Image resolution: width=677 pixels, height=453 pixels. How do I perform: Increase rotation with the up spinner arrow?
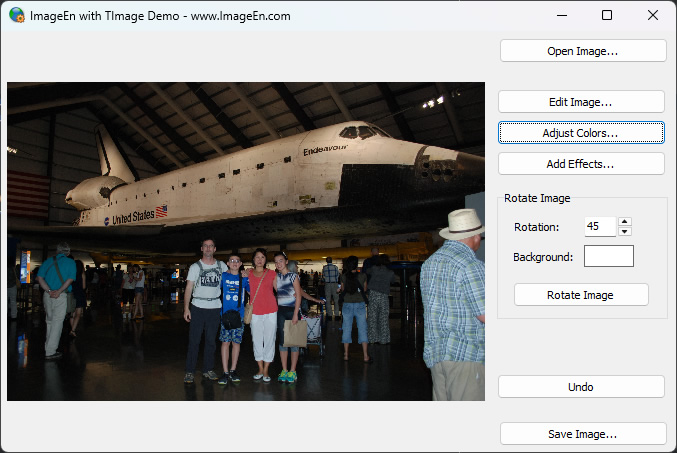(625, 222)
